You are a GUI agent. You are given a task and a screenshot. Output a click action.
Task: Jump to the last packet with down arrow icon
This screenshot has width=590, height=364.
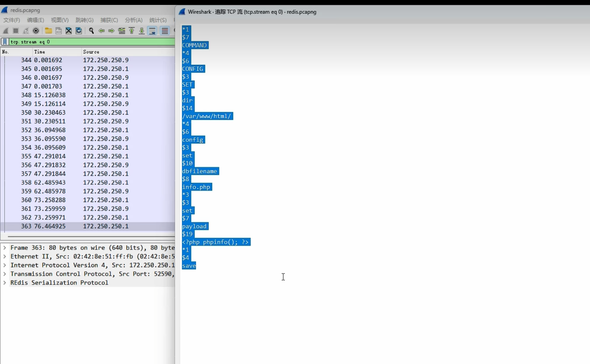click(x=142, y=31)
